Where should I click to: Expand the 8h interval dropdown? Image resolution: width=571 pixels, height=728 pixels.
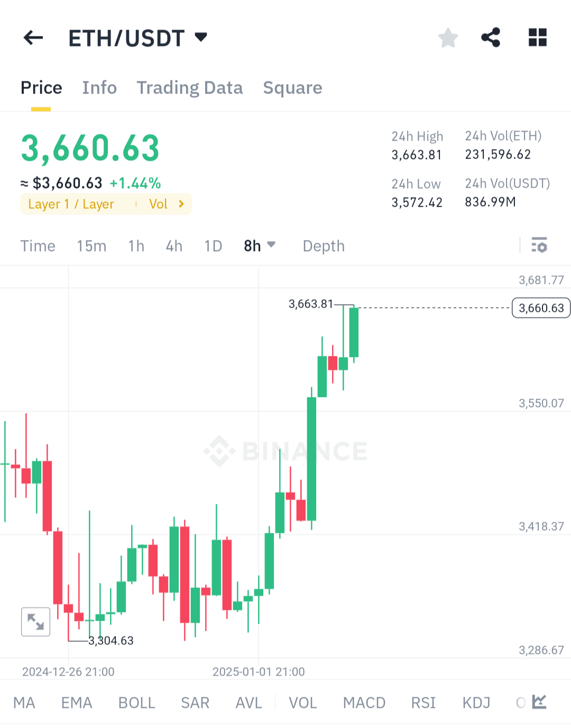[x=260, y=246]
